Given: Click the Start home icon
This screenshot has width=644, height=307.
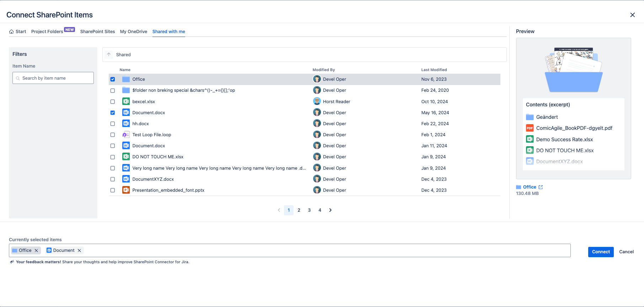Looking at the screenshot, I should 11,32.
